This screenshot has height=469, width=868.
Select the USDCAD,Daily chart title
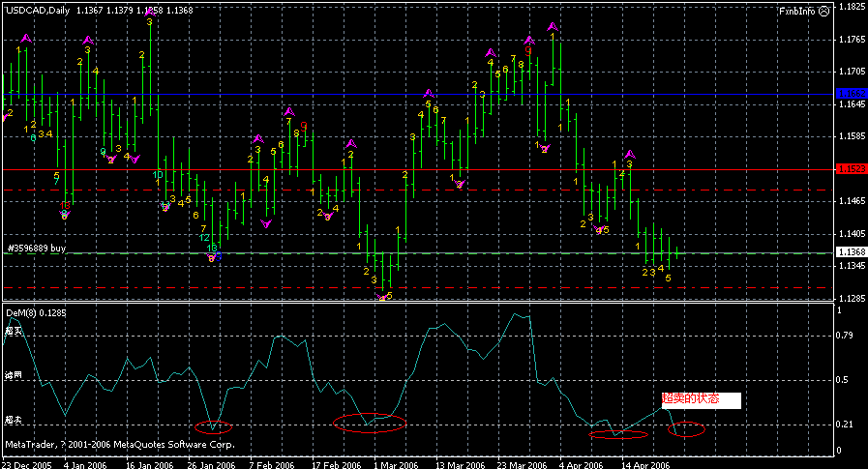pyautogui.click(x=38, y=10)
